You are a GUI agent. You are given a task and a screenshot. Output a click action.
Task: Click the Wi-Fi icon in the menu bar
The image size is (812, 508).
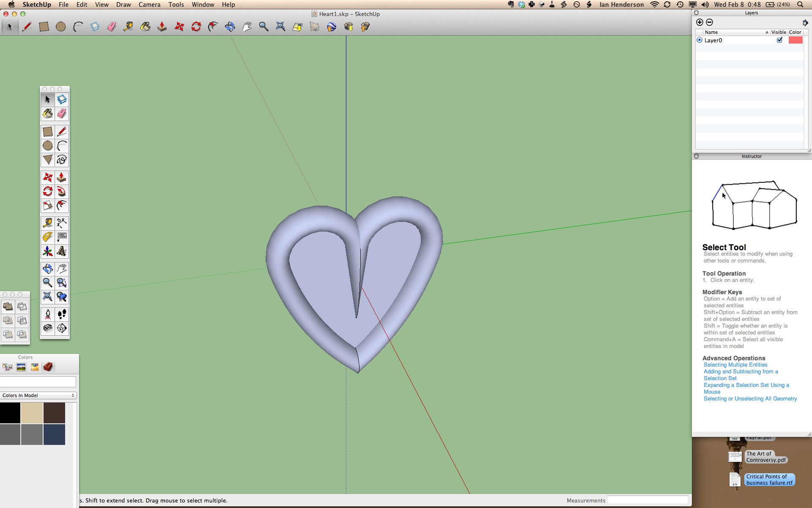pos(654,5)
